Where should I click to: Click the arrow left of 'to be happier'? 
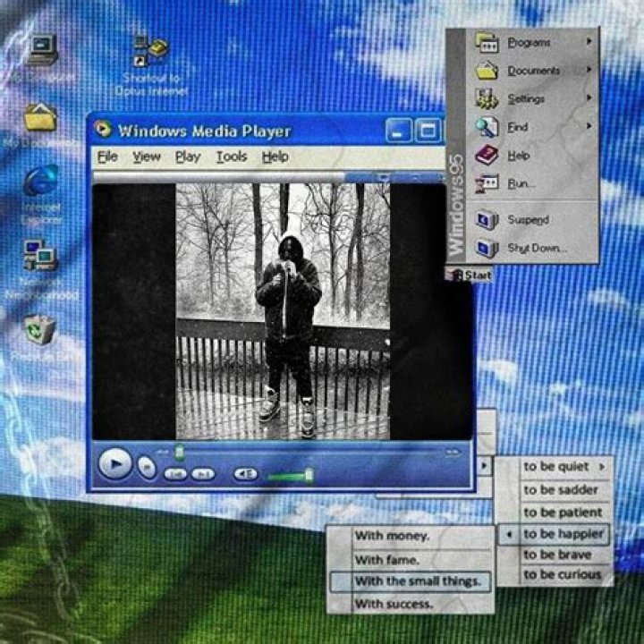coord(509,534)
